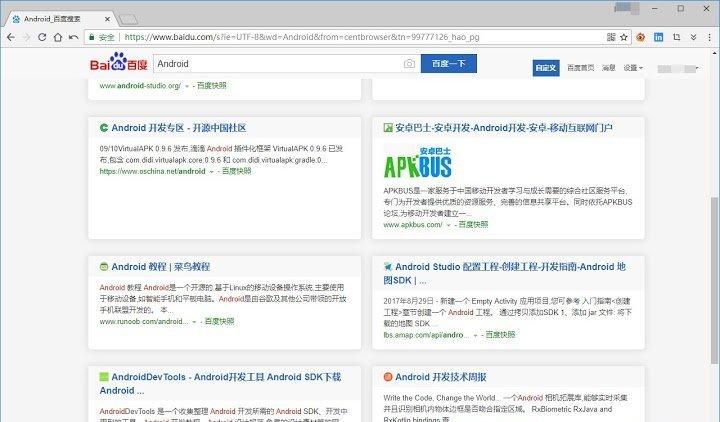Click the www.apkbus.com URL
The image size is (720, 422).
[x=413, y=225]
